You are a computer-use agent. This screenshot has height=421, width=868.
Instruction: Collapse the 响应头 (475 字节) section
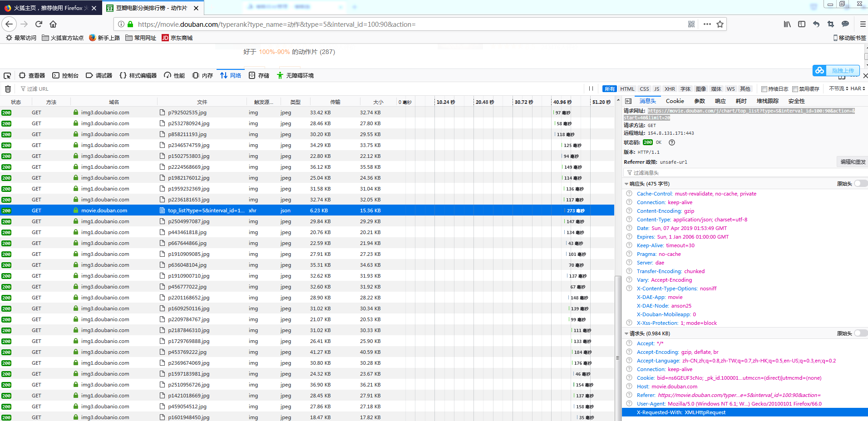click(x=626, y=184)
